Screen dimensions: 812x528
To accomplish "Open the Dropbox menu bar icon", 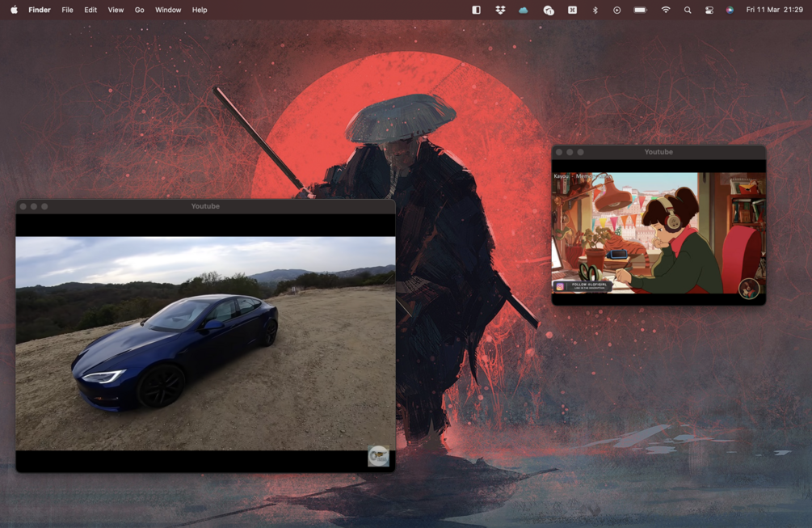I will pos(500,10).
